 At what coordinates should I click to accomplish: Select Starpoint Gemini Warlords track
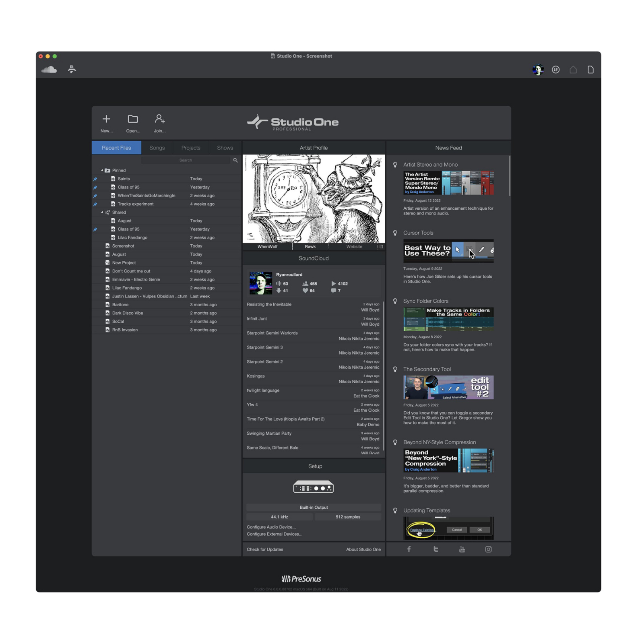(313, 336)
